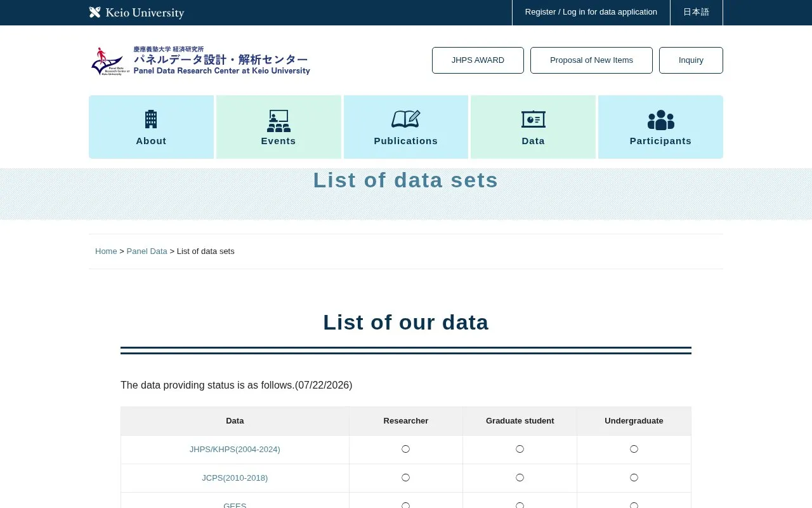
Task: Click the data providing status date text
Action: (x=237, y=385)
